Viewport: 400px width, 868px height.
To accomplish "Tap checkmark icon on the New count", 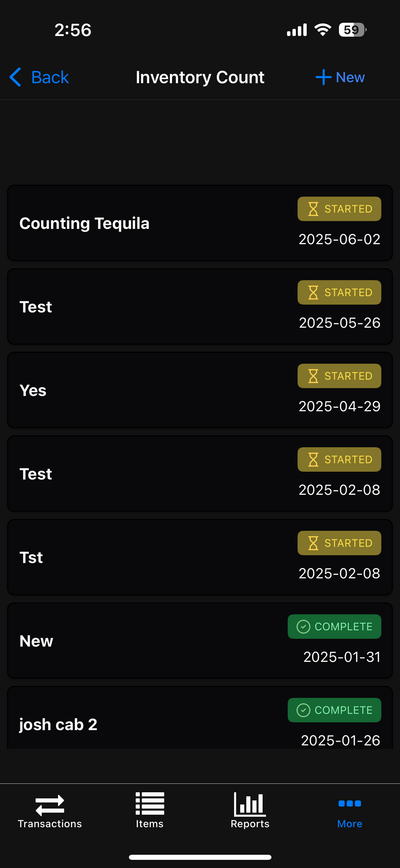I will pyautogui.click(x=303, y=627).
